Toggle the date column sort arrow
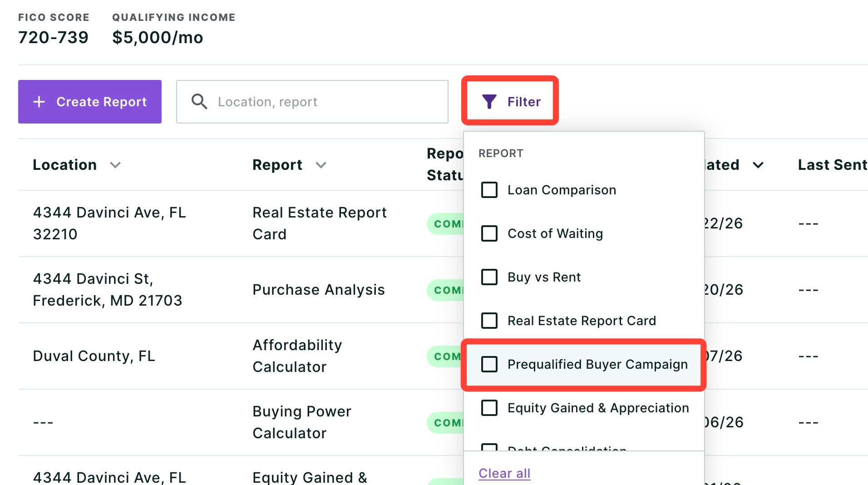Viewport: 868px width, 485px height. (x=758, y=165)
